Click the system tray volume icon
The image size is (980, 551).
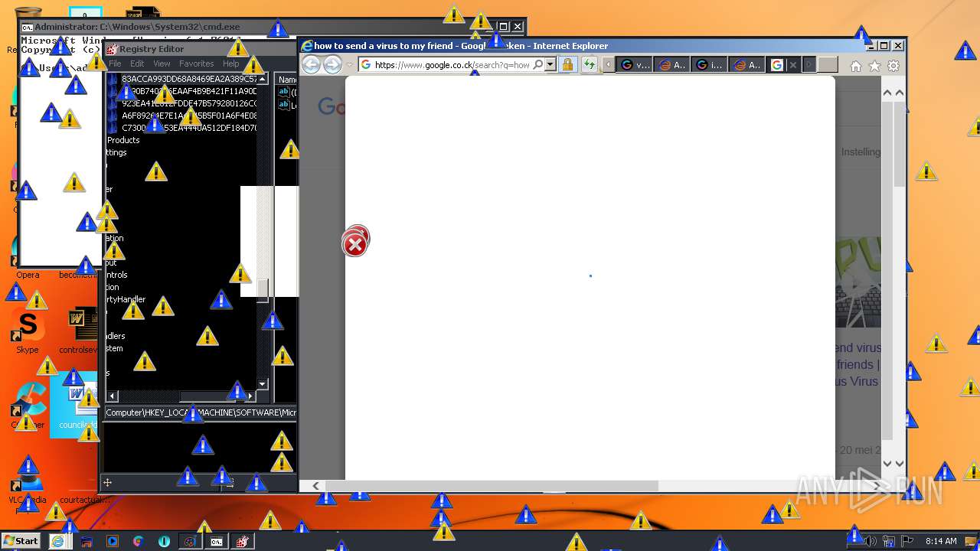click(x=871, y=541)
